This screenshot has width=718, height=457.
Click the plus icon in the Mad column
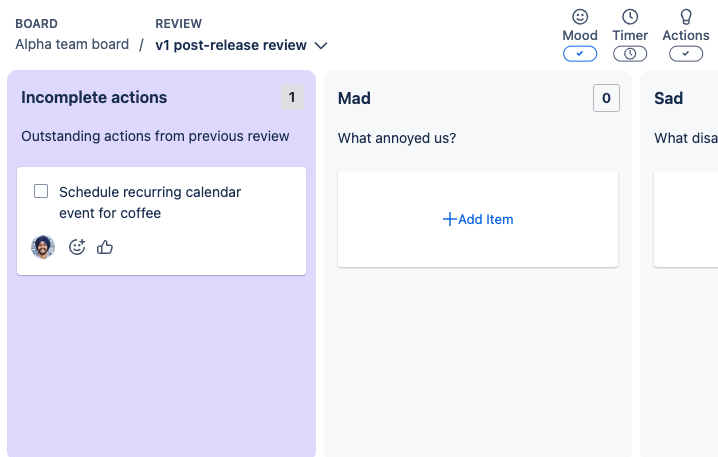(449, 219)
